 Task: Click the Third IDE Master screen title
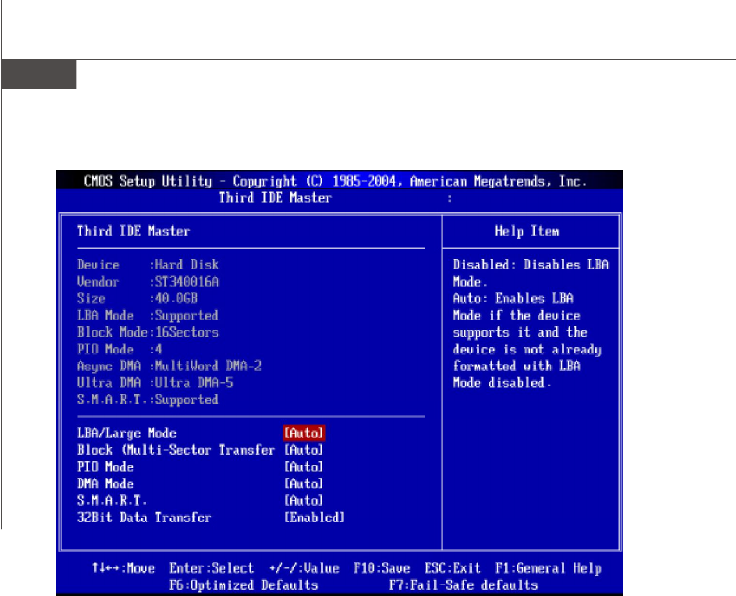pyautogui.click(x=275, y=198)
